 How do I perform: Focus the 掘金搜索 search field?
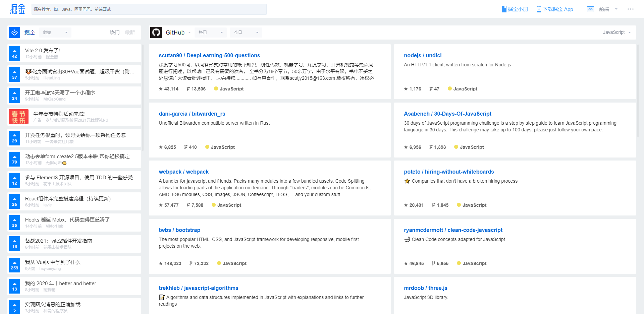[149, 9]
